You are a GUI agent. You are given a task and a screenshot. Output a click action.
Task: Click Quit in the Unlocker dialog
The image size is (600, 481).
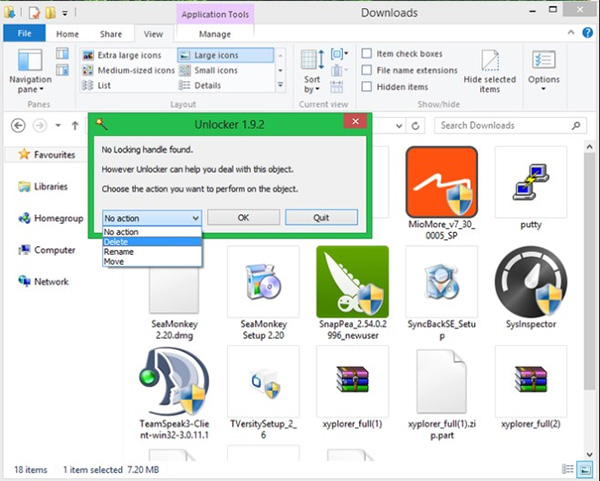(x=321, y=218)
